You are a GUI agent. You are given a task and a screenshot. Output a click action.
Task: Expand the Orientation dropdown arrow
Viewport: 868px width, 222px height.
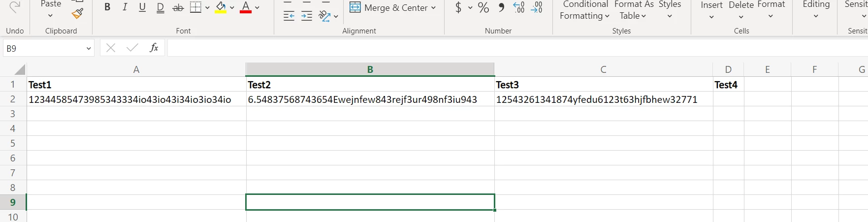[336, 17]
